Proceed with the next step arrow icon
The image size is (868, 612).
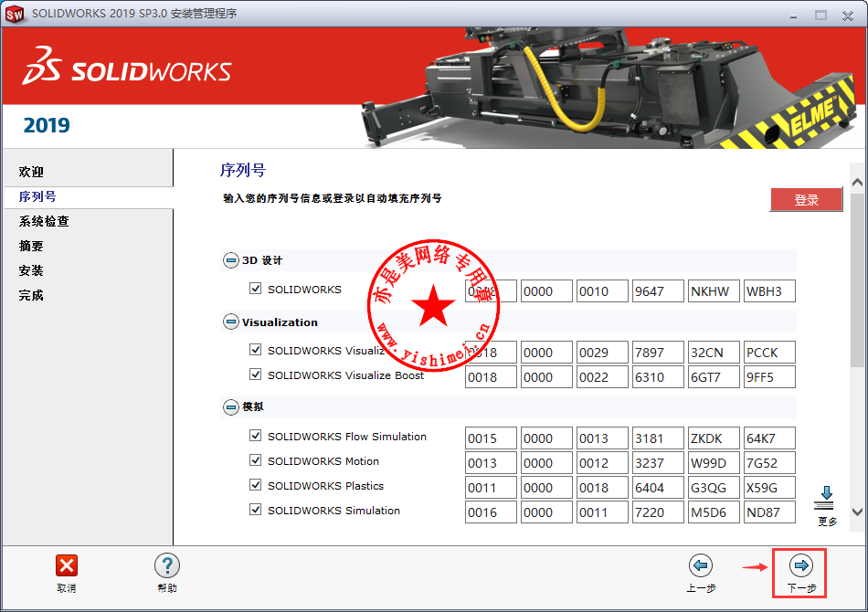[801, 565]
